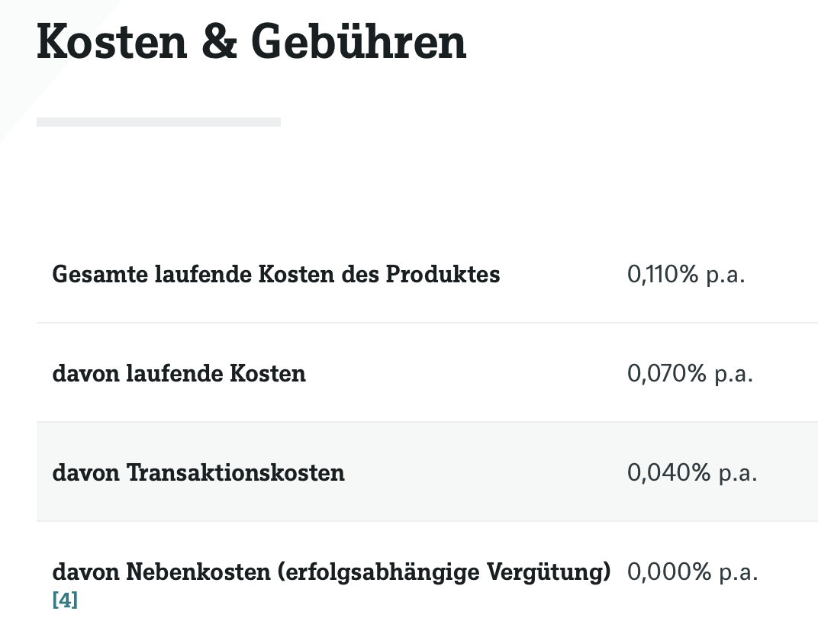Click the ampersand in the page title

[x=221, y=43]
